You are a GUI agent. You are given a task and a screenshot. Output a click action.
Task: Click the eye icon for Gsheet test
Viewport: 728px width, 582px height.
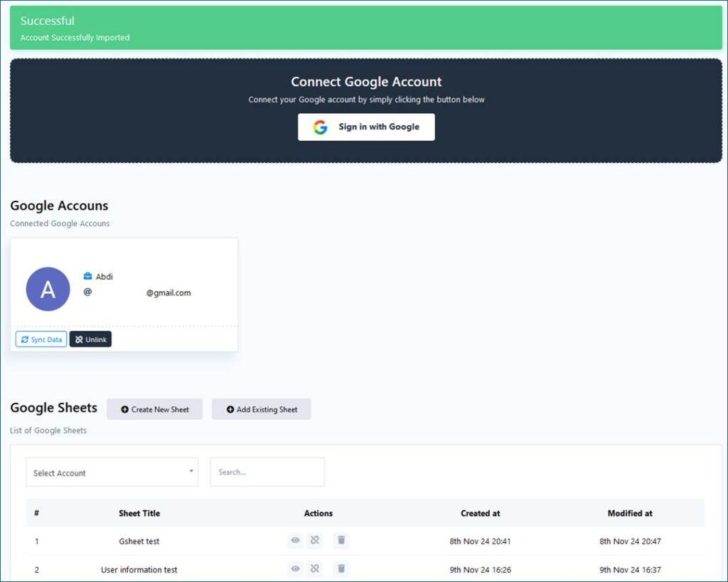295,541
